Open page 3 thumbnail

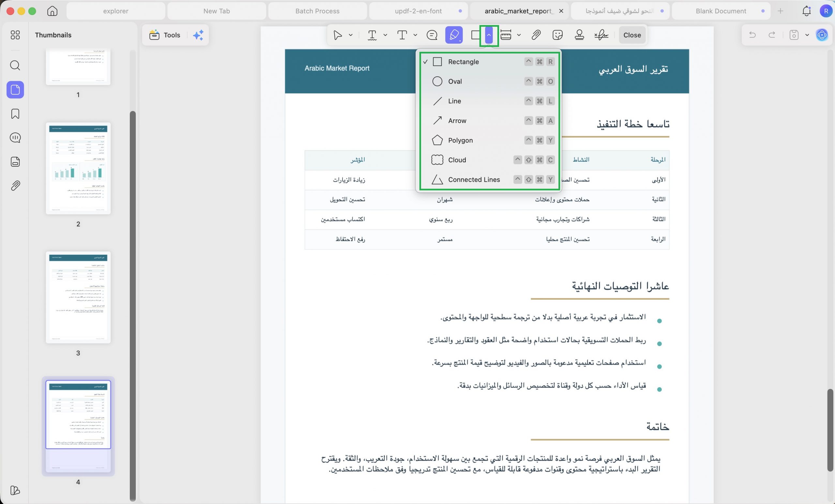coord(78,298)
